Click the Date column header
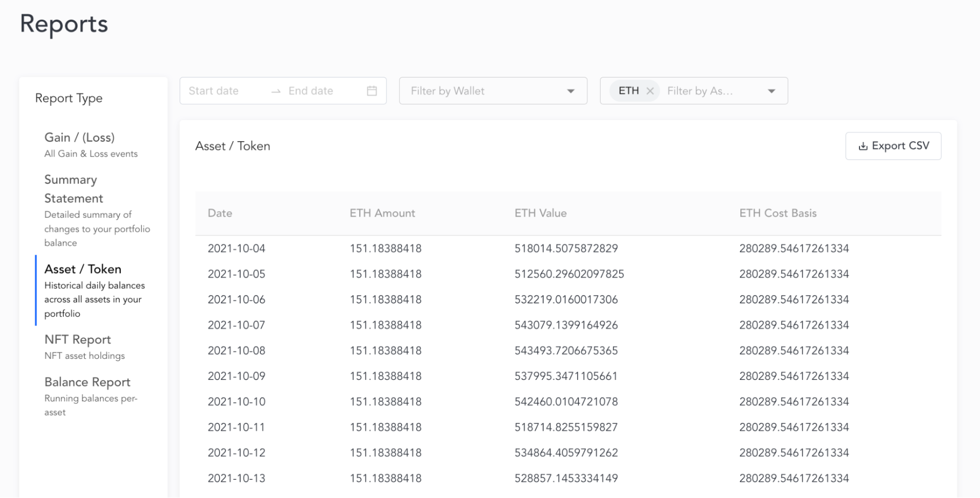Image resolution: width=980 pixels, height=498 pixels. tap(220, 213)
